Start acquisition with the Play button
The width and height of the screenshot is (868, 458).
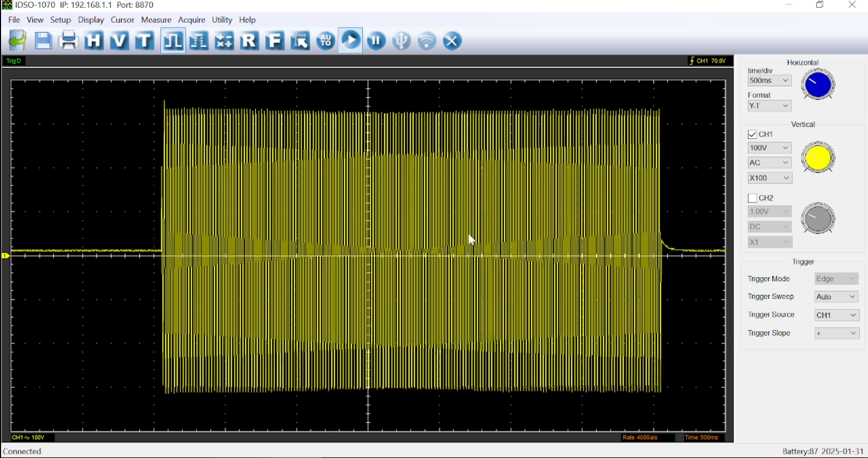[351, 41]
